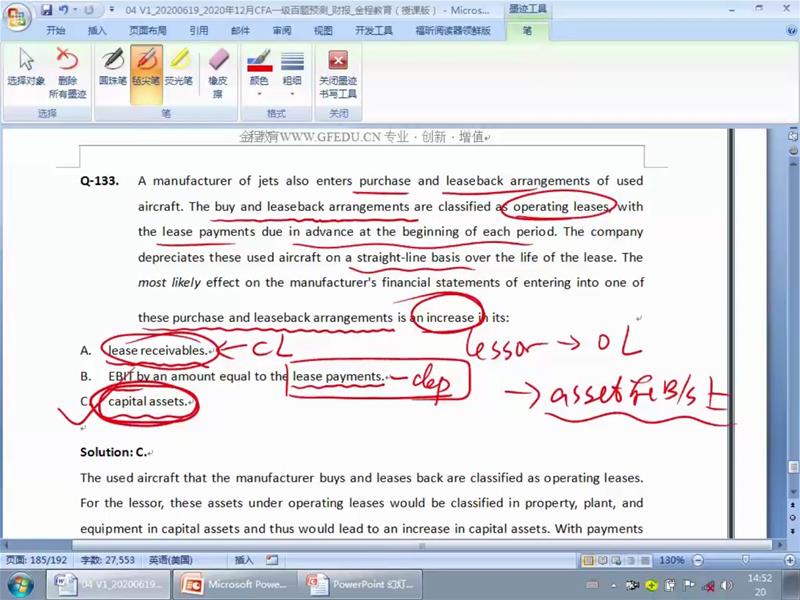The width and height of the screenshot is (800, 600).
Task: Switch to the 开始 ribbon tab
Action: point(56,31)
